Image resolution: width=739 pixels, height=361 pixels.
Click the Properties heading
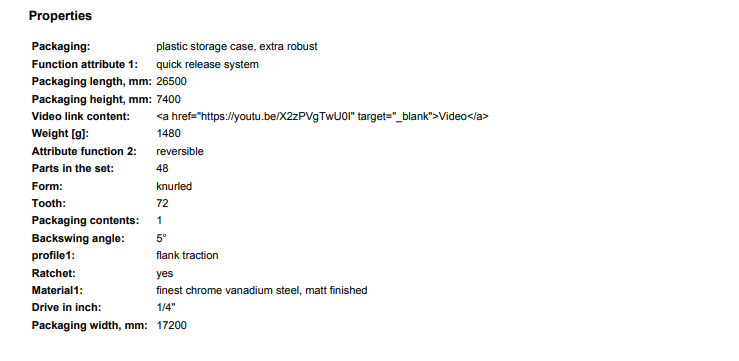click(60, 16)
